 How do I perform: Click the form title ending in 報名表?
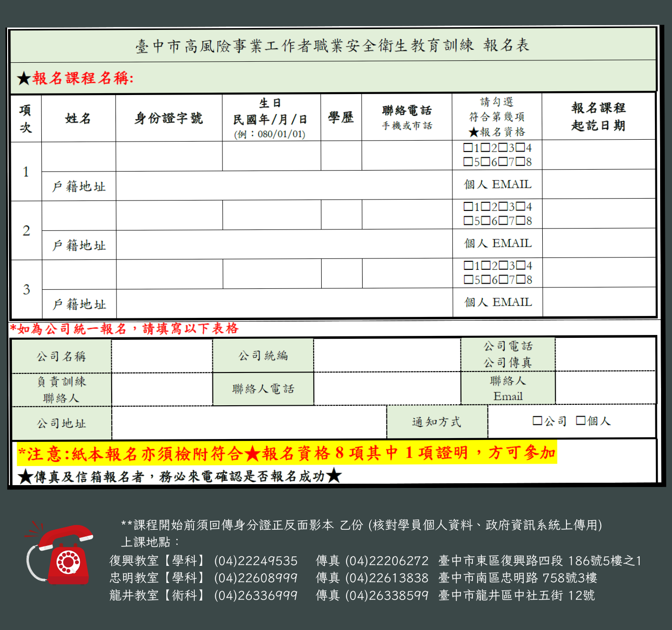point(332,46)
